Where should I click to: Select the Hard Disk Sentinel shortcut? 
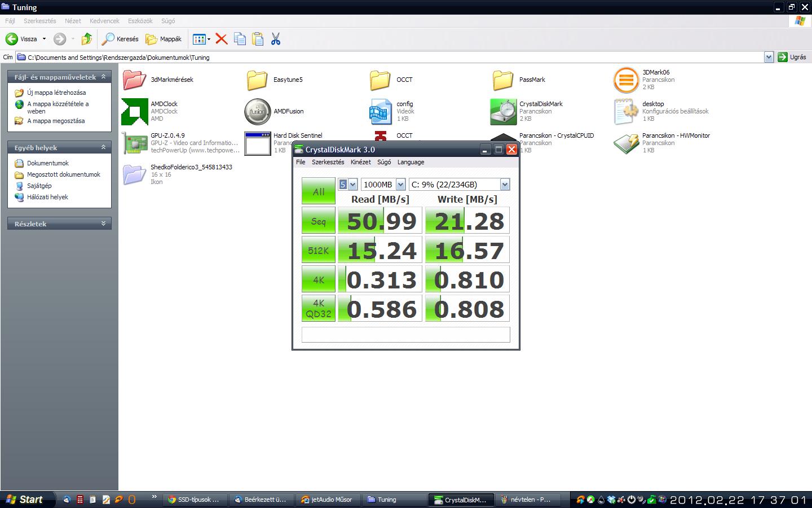tap(257, 143)
